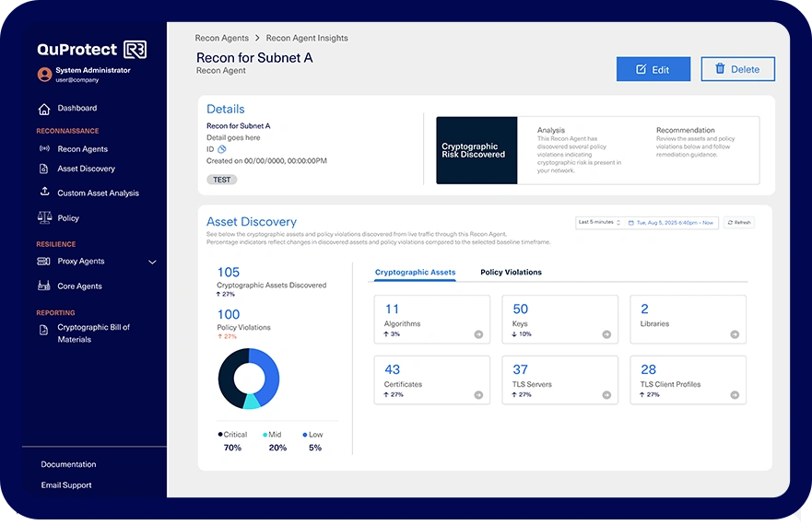Screen dimensions: 812x525
Task: Click the Dashboard home icon
Action: click(x=44, y=109)
